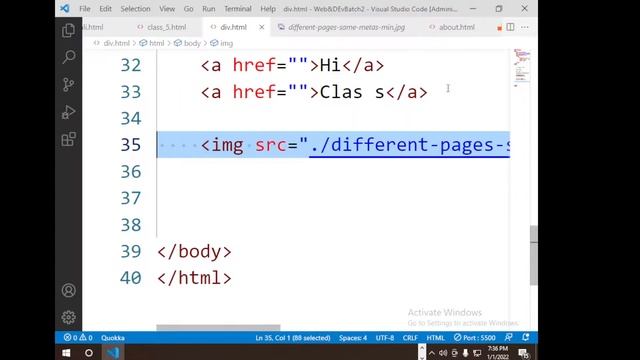The image size is (640, 360).
Task: Click the volume icon in system tray
Action: point(443,353)
